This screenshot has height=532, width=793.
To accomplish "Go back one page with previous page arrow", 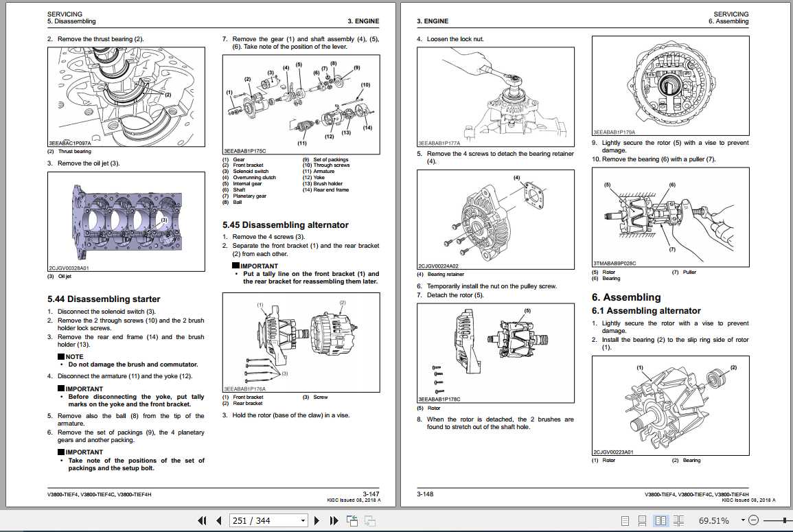I will pos(218,520).
